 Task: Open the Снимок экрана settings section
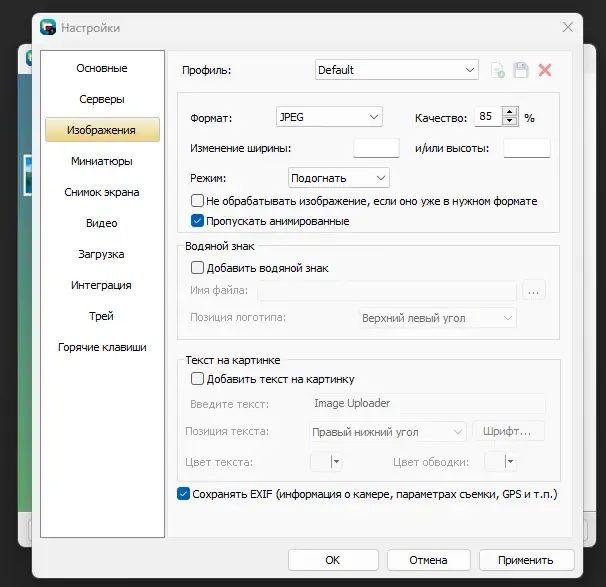pyautogui.click(x=102, y=192)
